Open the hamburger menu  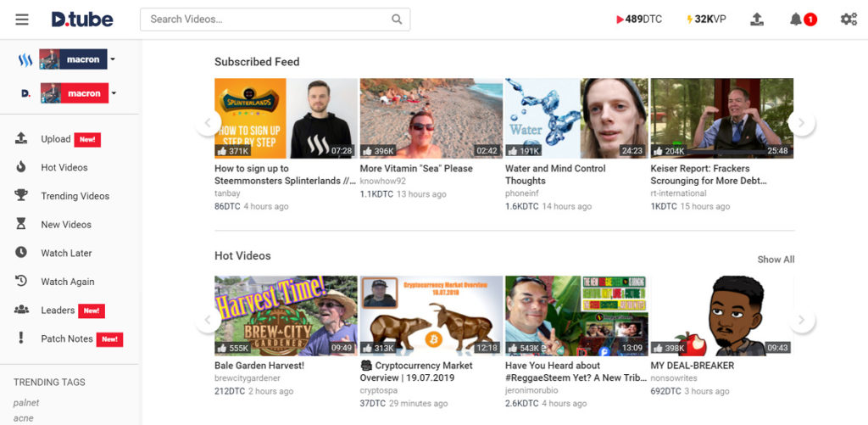[22, 20]
